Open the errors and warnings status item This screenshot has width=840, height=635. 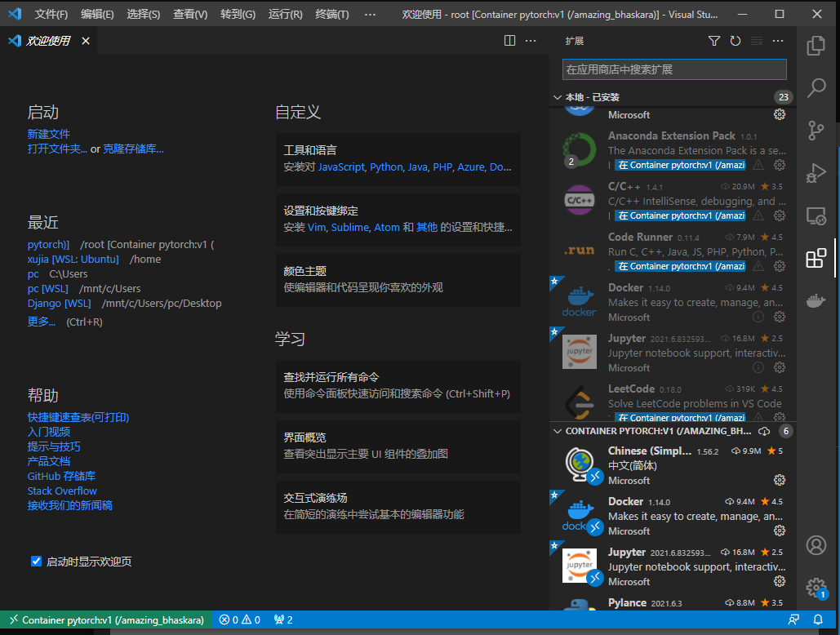click(239, 620)
